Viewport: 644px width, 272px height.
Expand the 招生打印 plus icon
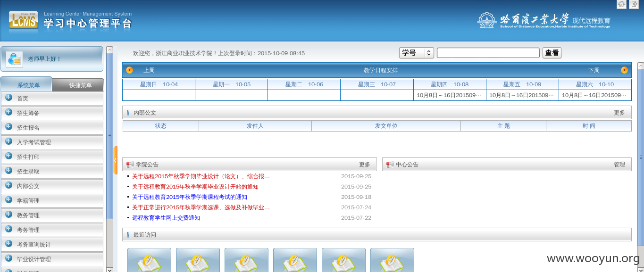click(8, 157)
